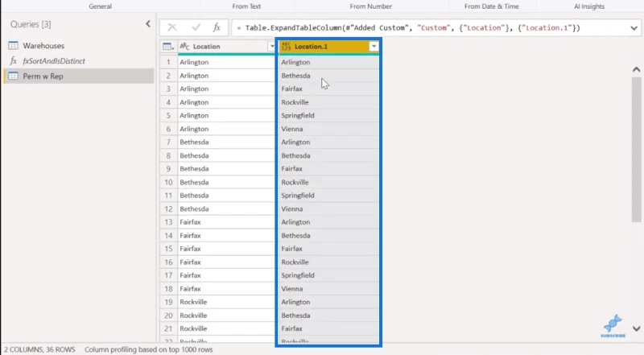This screenshot has width=644, height=355.
Task: Click the fx function icon in formula bar
Action: [217, 27]
